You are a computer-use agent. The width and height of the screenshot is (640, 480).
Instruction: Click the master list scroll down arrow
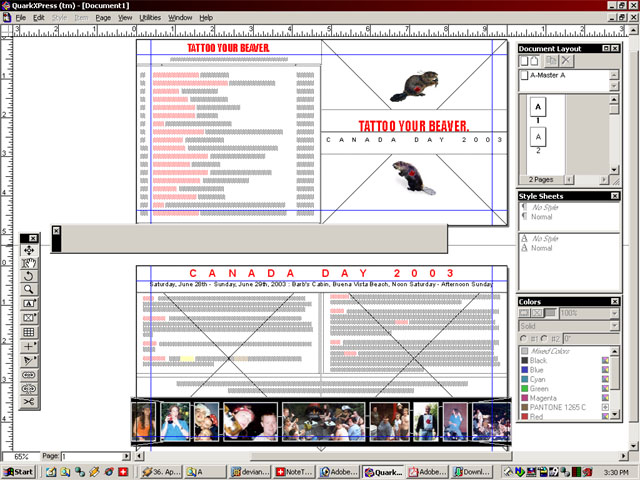[x=614, y=86]
